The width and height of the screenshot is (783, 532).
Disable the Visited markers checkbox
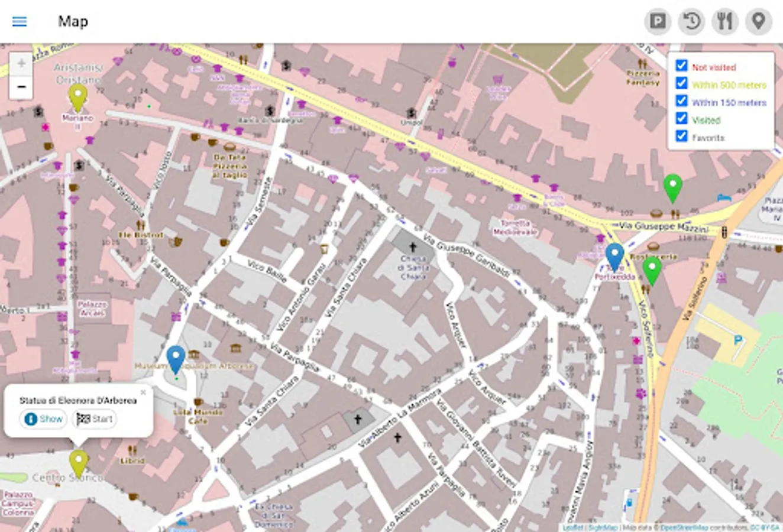tap(682, 119)
